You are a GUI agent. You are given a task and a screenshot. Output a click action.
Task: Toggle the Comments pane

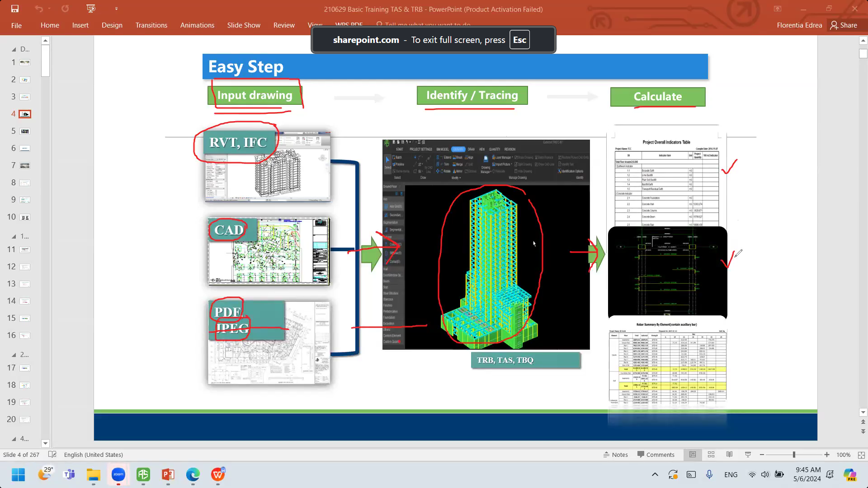[656, 455]
